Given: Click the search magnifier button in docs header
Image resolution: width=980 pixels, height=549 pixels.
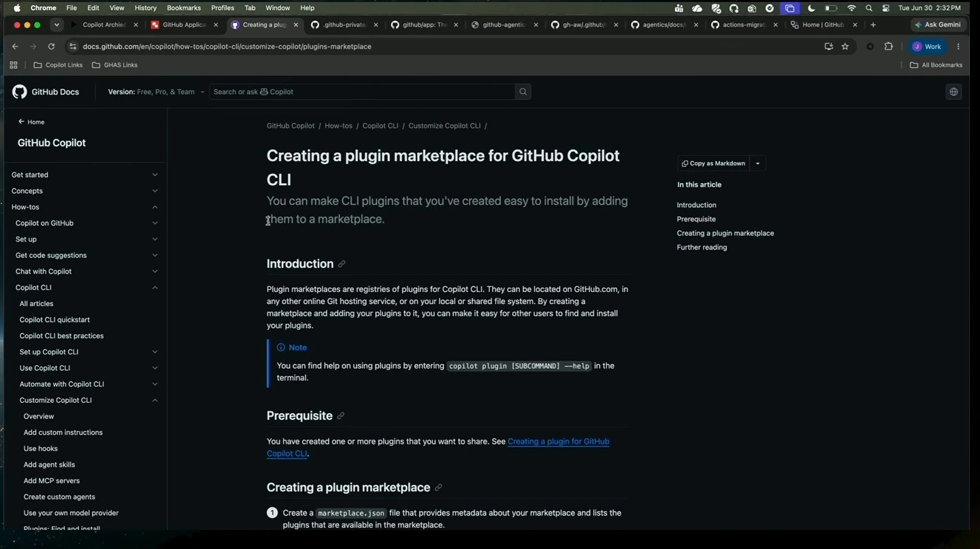Looking at the screenshot, I should [x=523, y=92].
